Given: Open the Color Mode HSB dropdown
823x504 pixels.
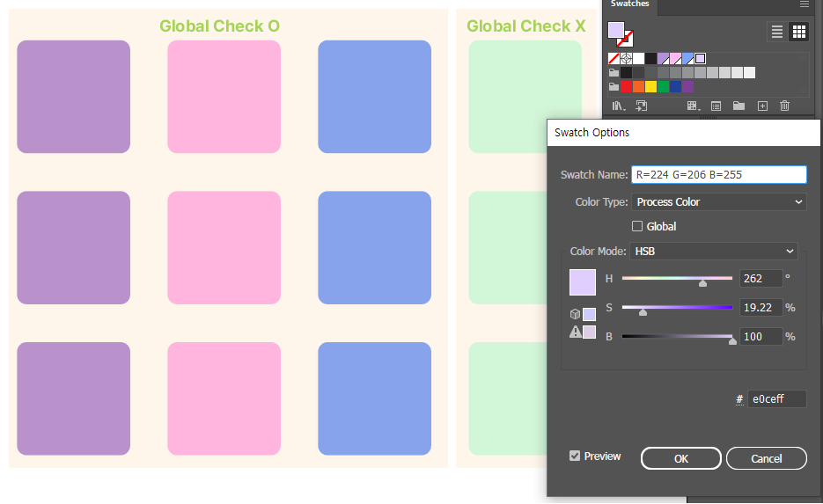Looking at the screenshot, I should [x=714, y=252].
